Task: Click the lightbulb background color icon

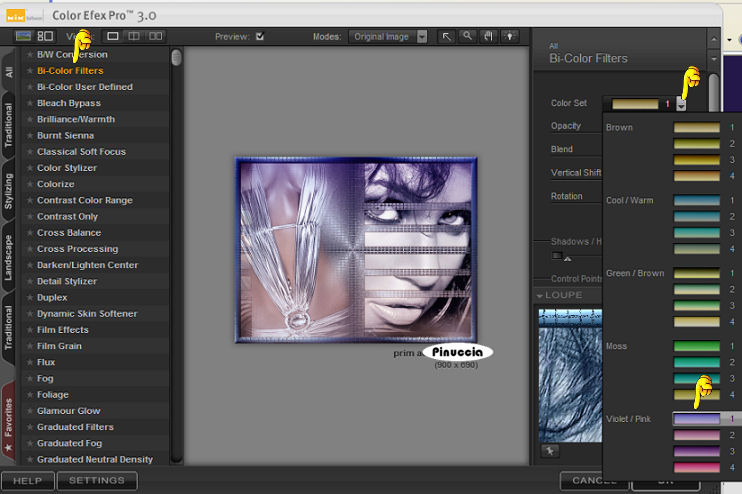Action: (510, 36)
